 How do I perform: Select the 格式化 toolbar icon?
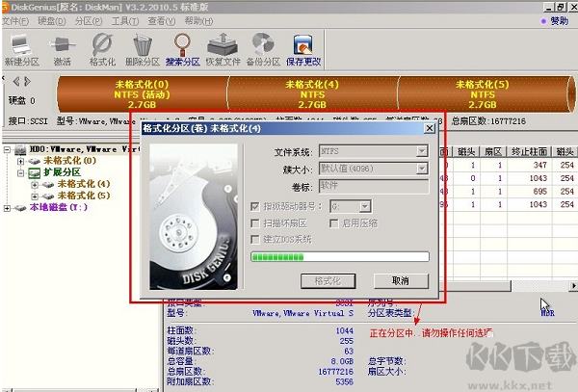tap(102, 50)
